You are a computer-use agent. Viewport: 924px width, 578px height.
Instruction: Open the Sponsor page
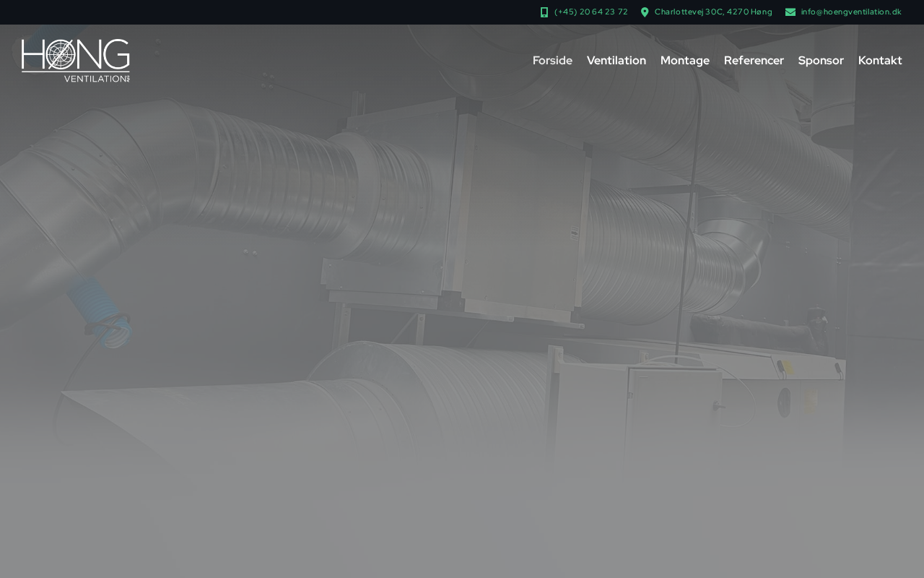click(821, 61)
